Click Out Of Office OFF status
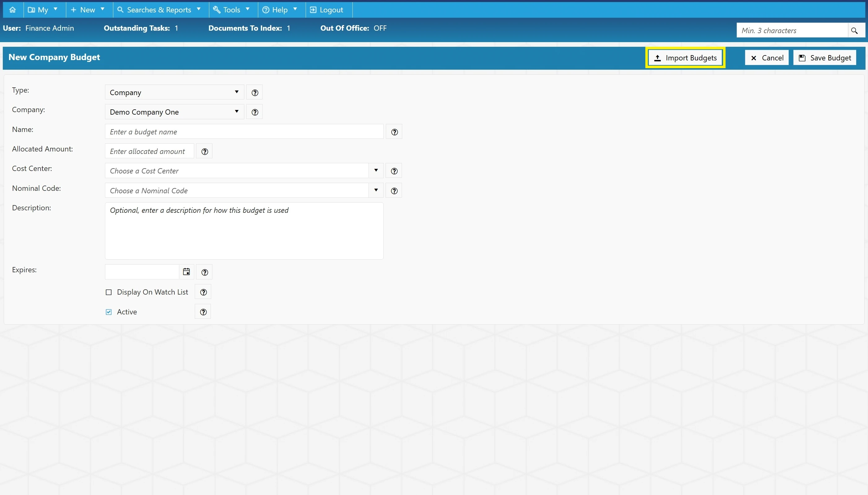The width and height of the screenshot is (868, 495). (380, 28)
